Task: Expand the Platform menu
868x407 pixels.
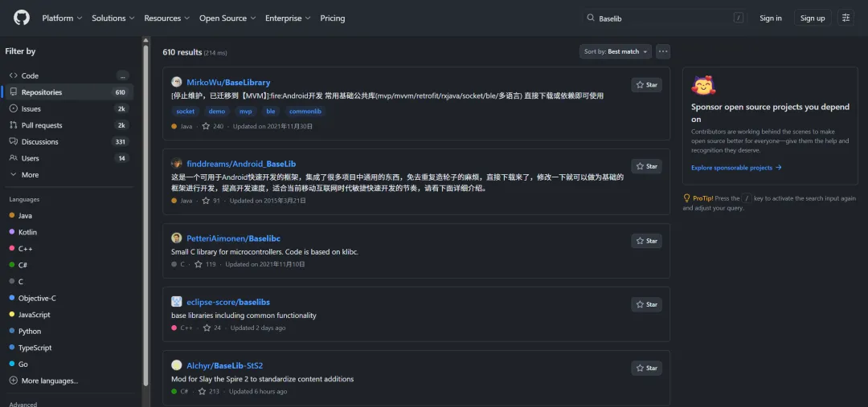Action: (x=62, y=18)
